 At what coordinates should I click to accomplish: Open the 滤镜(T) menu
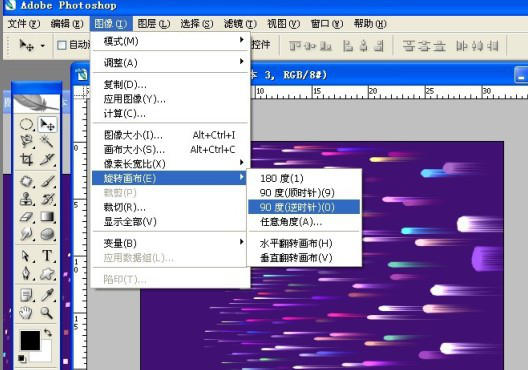[x=240, y=24]
